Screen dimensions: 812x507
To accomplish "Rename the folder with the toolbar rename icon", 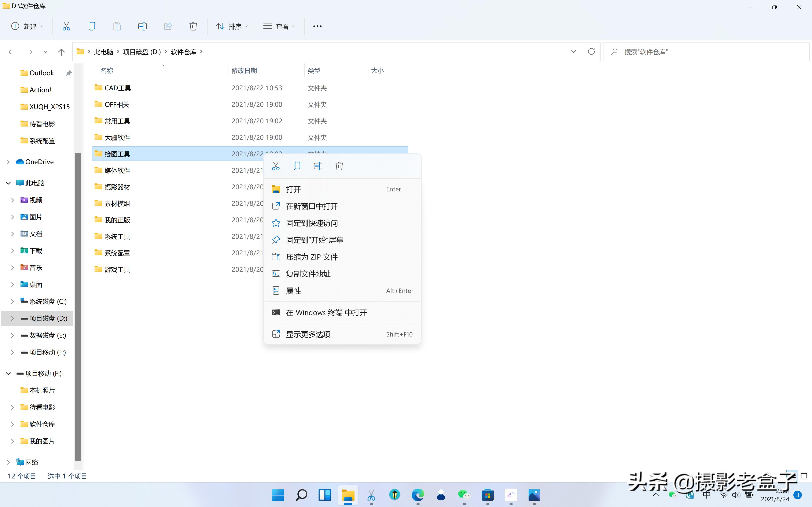I will pos(143,26).
